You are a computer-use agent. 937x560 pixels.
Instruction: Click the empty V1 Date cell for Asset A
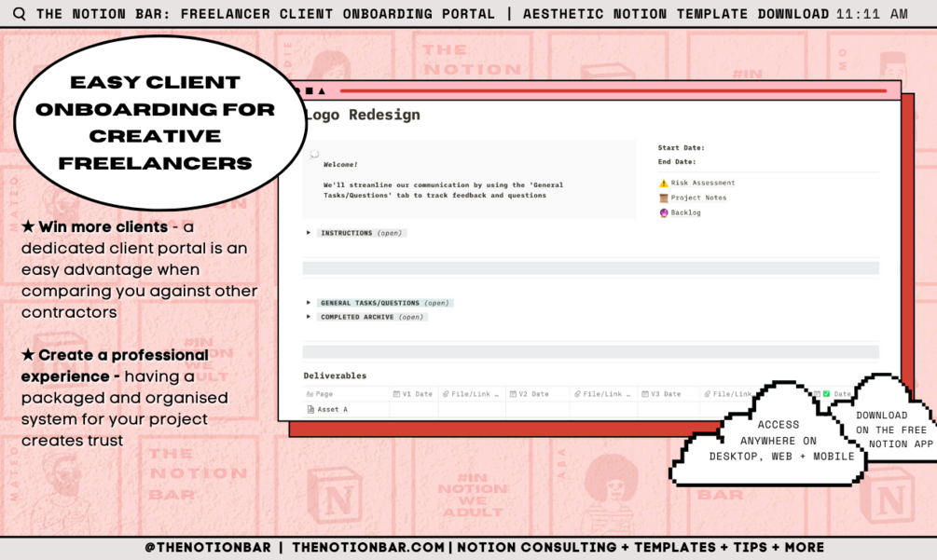click(414, 410)
